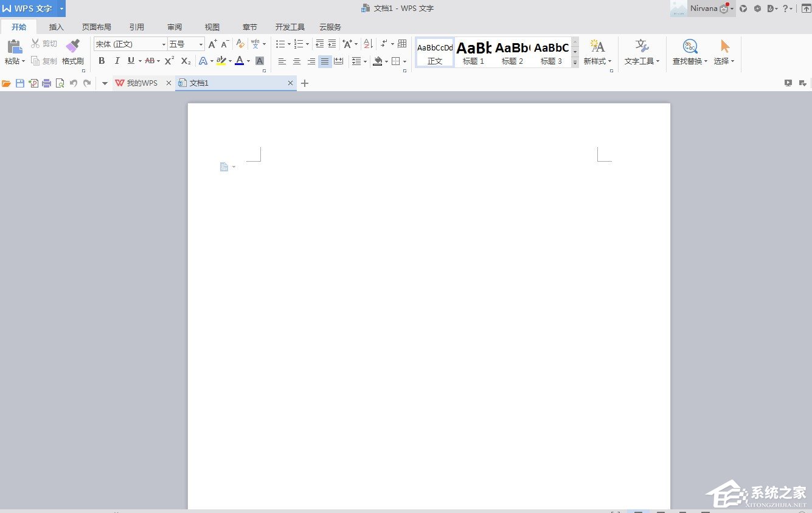Screen dimensions: 812x513
Task: Click the print preview icon
Action: pos(60,83)
